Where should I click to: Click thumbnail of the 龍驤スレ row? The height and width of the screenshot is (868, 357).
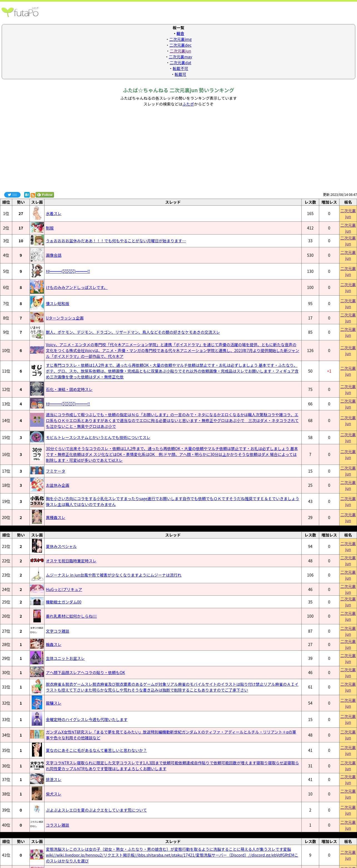(x=37, y=703)
